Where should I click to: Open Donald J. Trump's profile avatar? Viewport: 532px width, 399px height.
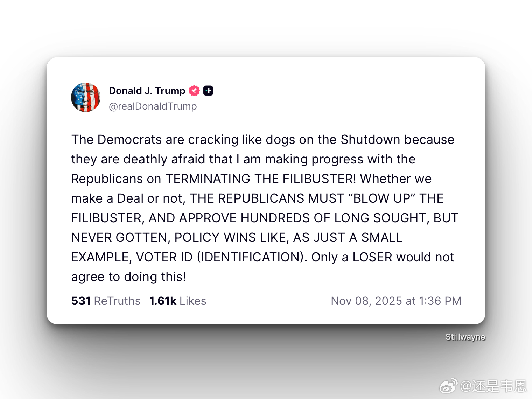point(86,97)
